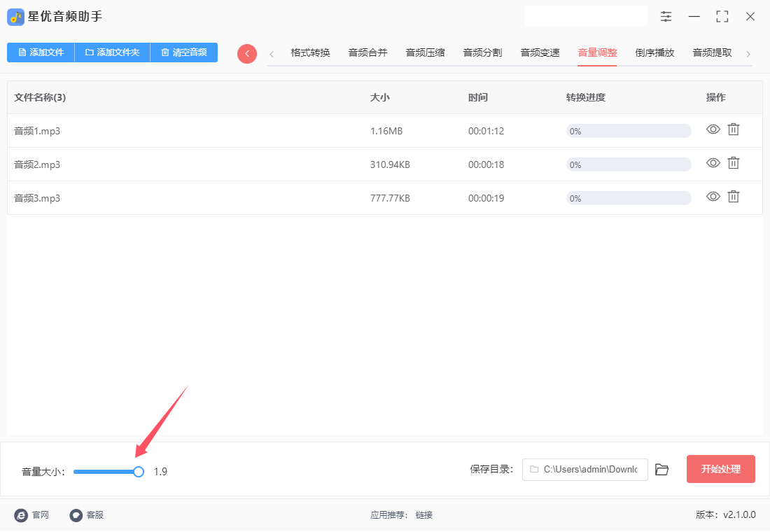Switch to the 音频分割 tab

click(x=483, y=52)
